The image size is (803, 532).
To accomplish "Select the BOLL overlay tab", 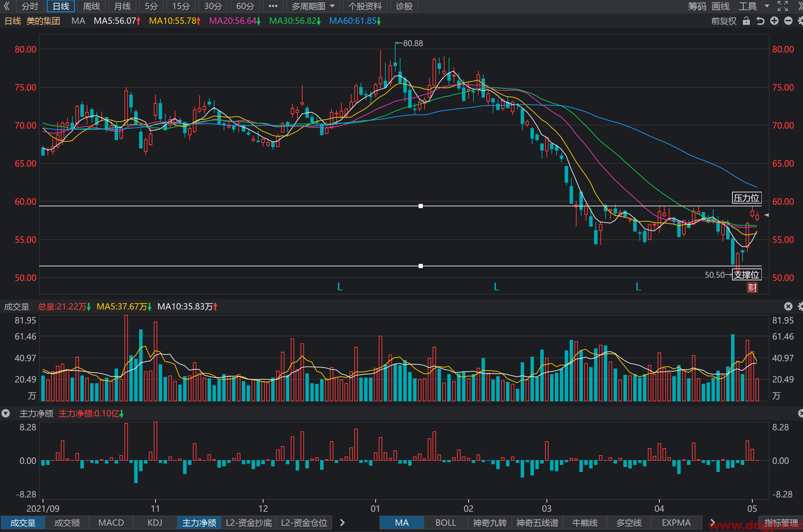I will pyautogui.click(x=446, y=523).
